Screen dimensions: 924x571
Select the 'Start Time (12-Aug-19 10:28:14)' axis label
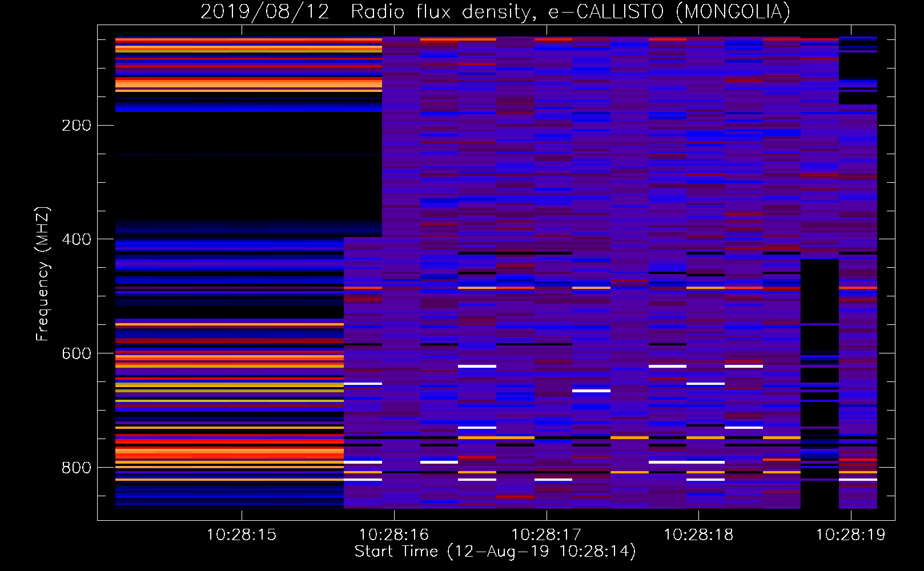[x=495, y=552]
